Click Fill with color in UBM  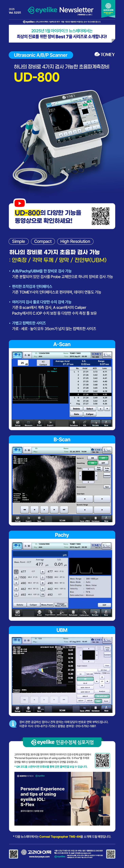click(x=102, y=696)
